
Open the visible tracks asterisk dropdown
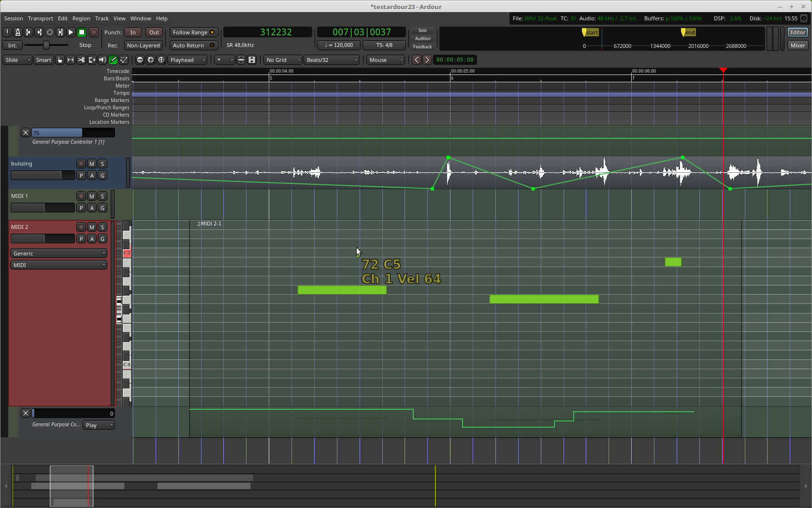[x=225, y=60]
